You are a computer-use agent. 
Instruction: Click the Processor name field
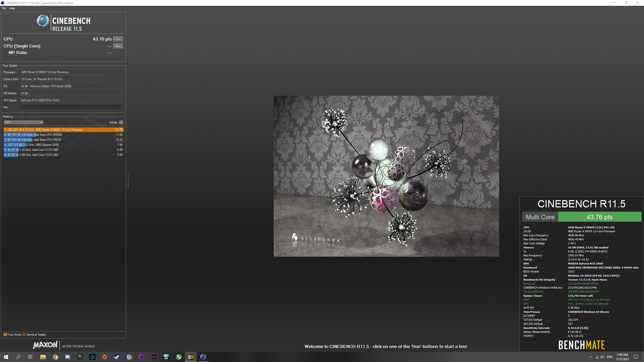point(71,72)
